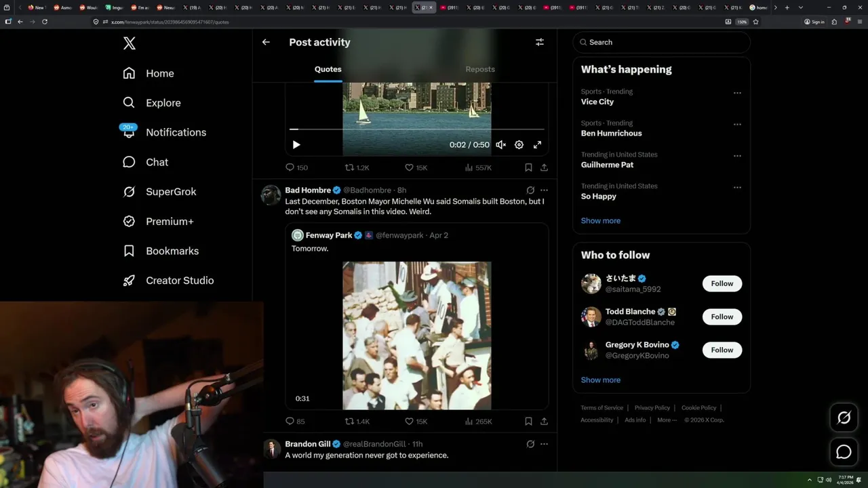Open Notifications with 20+ badge
The width and height of the screenshot is (868, 488).
pyautogui.click(x=164, y=132)
